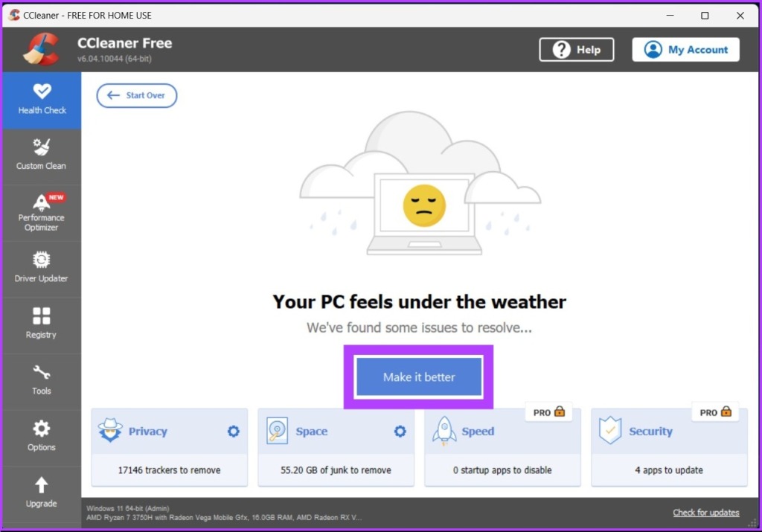Open Driver Updater gear icon
This screenshot has width=762, height=532.
tap(42, 260)
